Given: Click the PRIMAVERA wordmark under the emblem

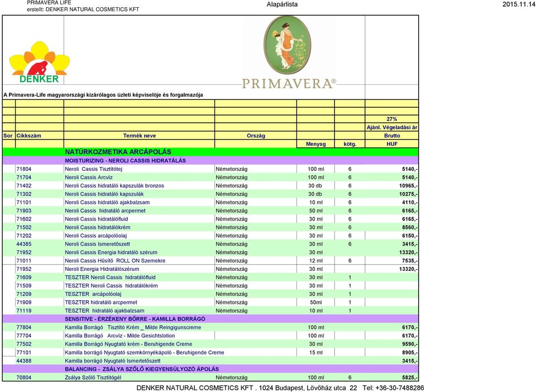Looking at the screenshot, I should (x=289, y=84).
